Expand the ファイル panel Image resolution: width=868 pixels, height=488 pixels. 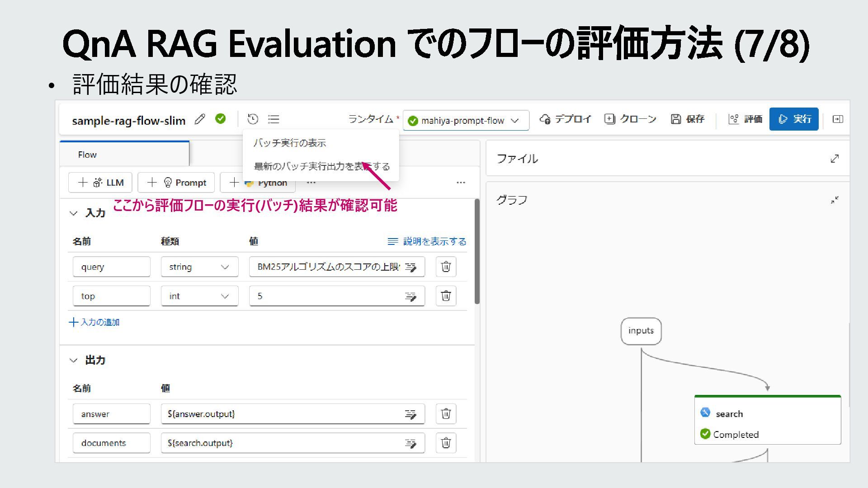click(x=835, y=159)
